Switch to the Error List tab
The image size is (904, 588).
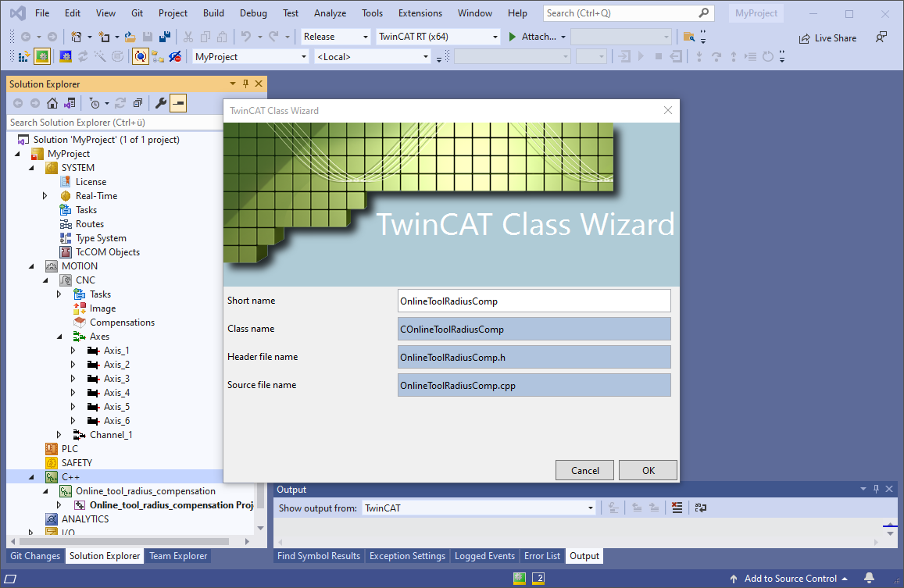click(542, 555)
